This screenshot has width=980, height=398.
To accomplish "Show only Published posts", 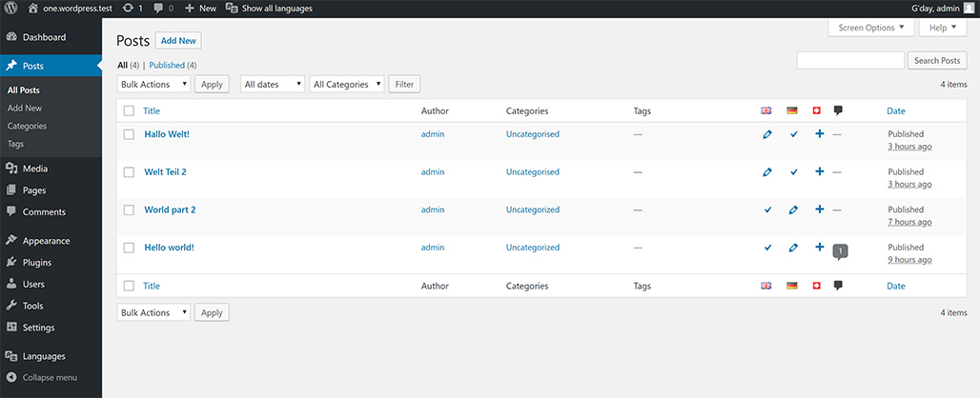I will pos(167,65).
